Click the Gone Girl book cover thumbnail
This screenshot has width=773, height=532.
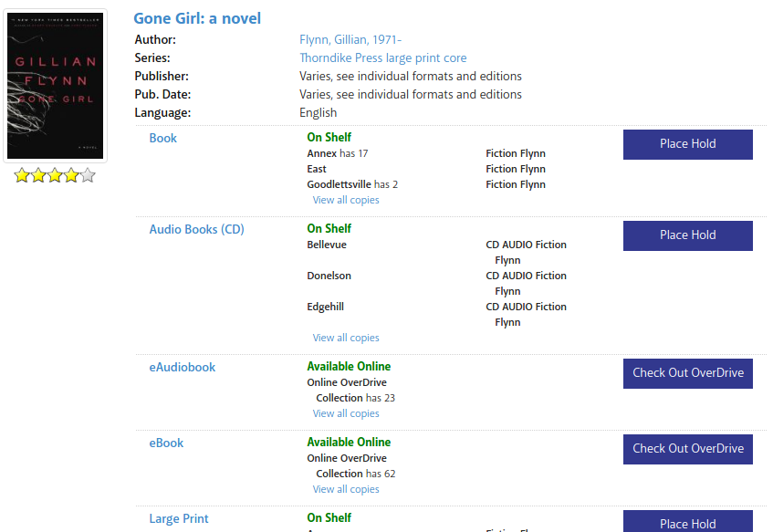(55, 86)
